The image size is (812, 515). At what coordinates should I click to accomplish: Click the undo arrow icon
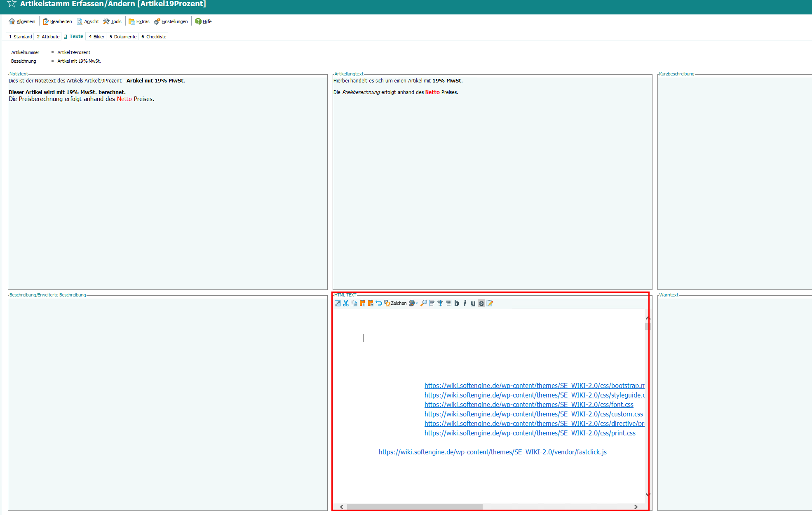[x=379, y=303]
